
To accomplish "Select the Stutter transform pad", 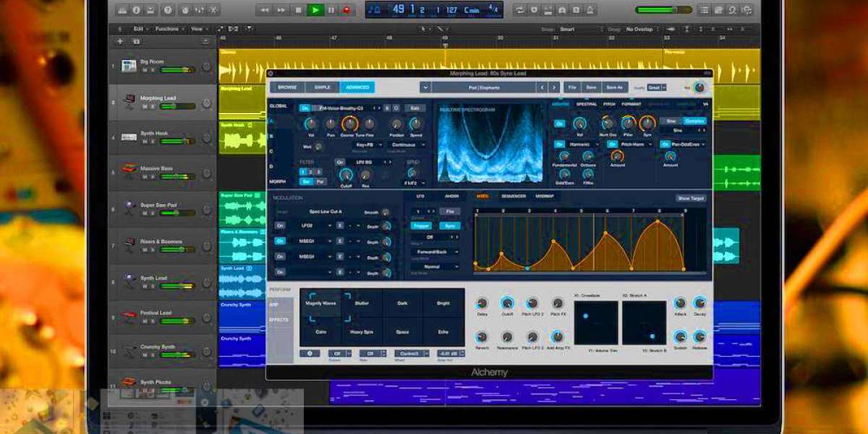I will [x=362, y=303].
